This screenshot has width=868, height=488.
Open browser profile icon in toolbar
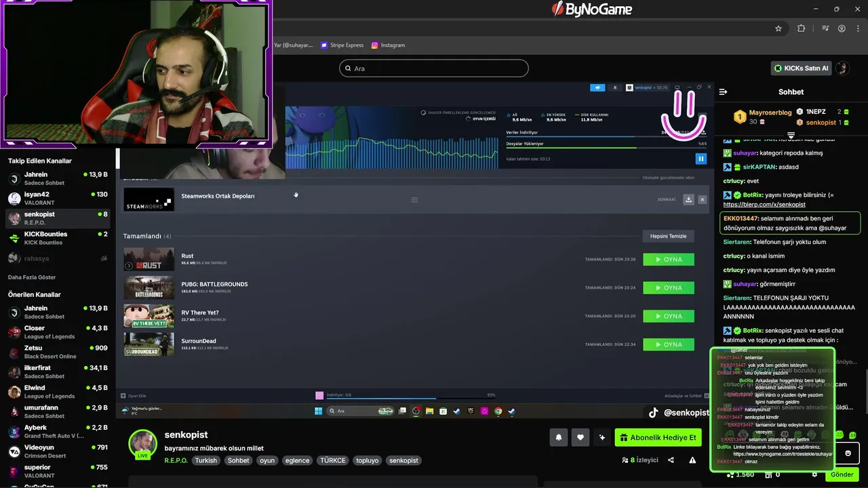pyautogui.click(x=842, y=28)
